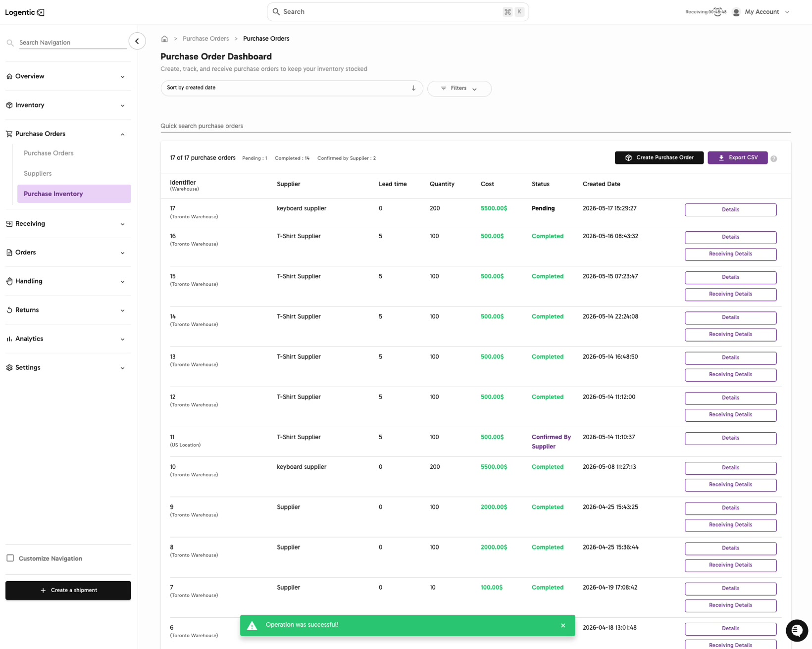Click the Created Date column header
Image resolution: width=812 pixels, height=649 pixels.
pos(601,184)
